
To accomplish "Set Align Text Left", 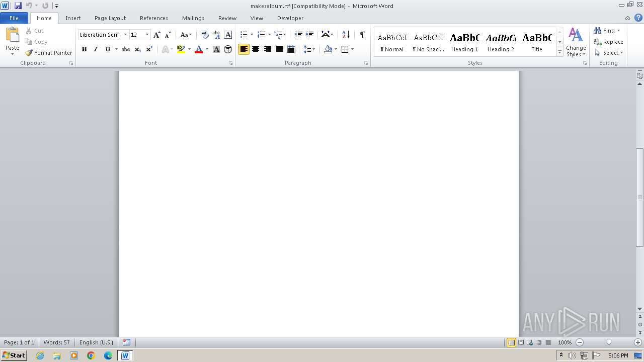I will pos(244,49).
